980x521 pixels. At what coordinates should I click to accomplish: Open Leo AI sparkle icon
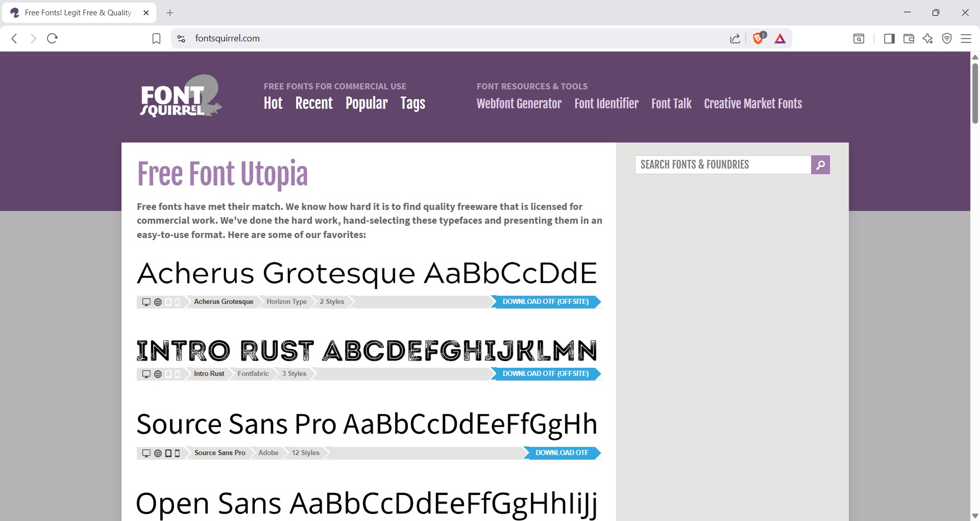928,39
